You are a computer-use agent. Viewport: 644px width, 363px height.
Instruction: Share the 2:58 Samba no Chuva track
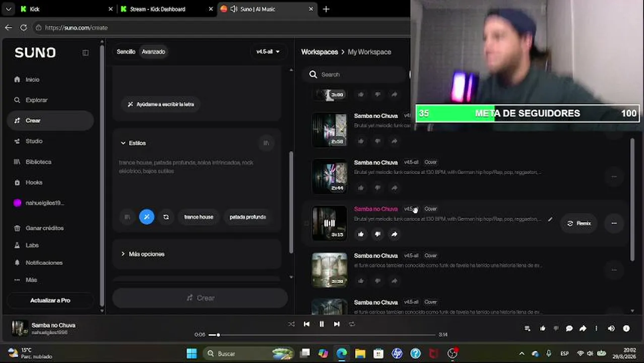tap(394, 141)
